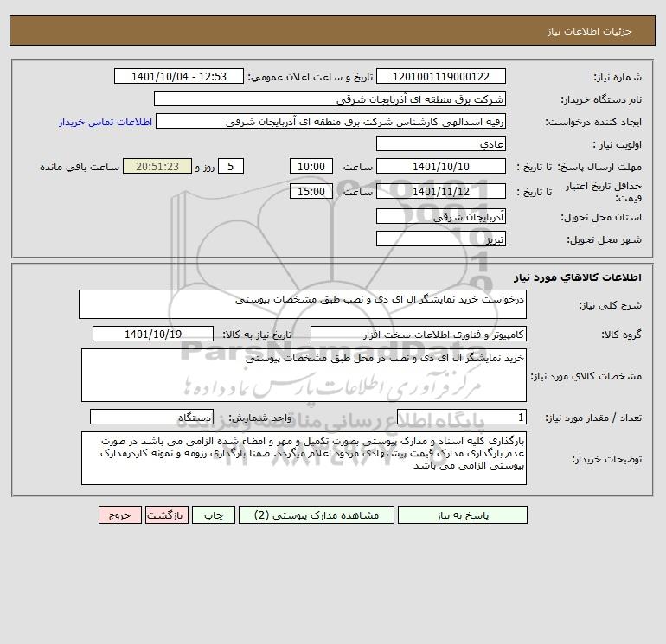Click the need date field 1401/10/19

coord(153,334)
